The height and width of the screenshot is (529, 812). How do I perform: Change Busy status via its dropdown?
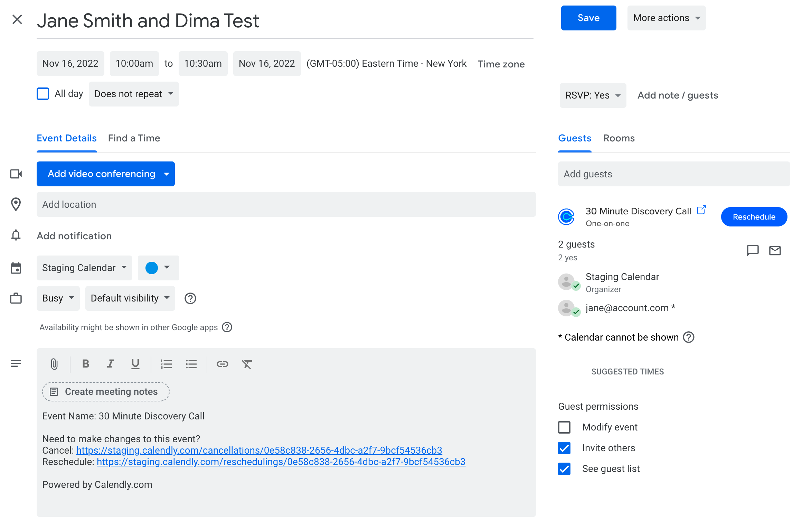(x=58, y=298)
